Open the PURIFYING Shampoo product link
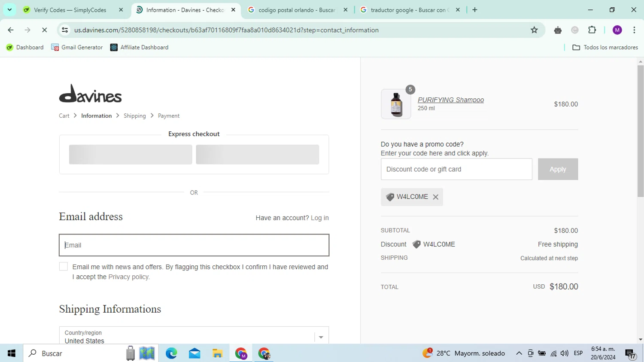Viewport: 644px width, 362px height. 451,100
